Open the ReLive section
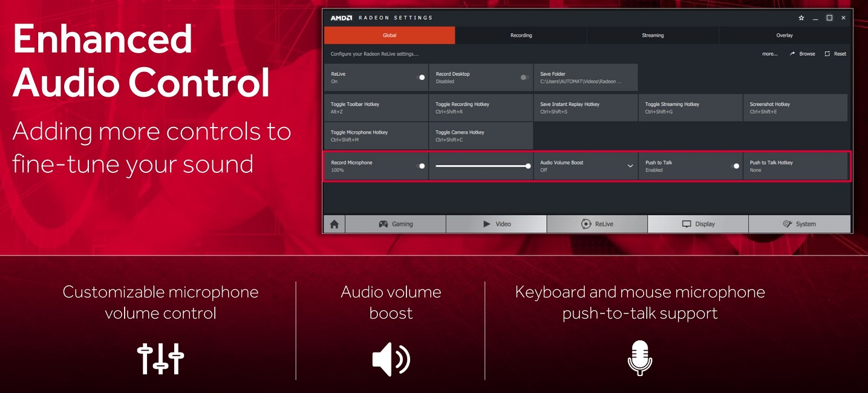Viewport: 868px width, 393px height. (x=597, y=224)
